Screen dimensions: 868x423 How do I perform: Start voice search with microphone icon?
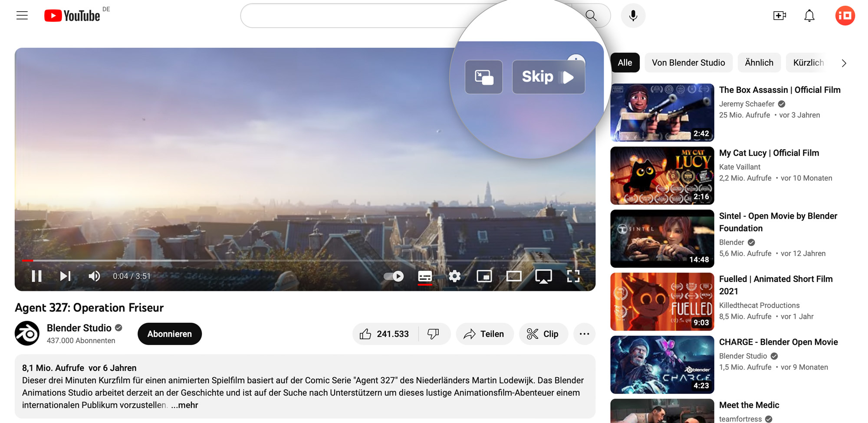(x=633, y=16)
